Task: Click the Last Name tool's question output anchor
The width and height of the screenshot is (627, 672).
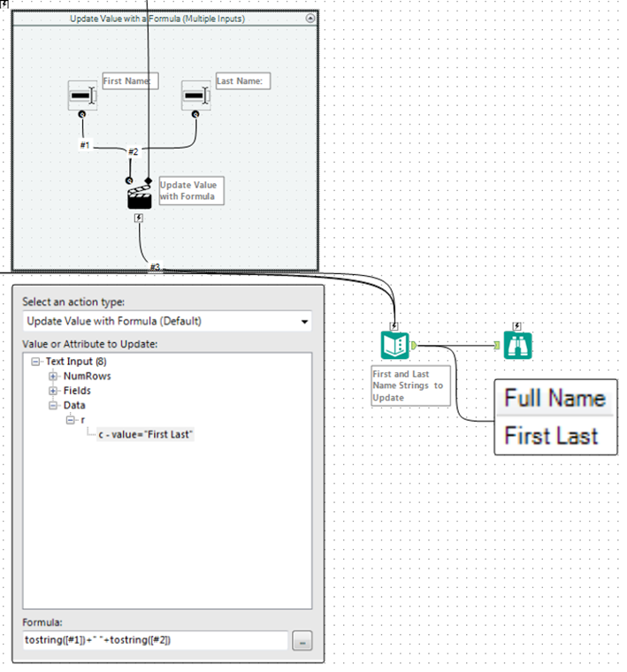Action: 195,114
